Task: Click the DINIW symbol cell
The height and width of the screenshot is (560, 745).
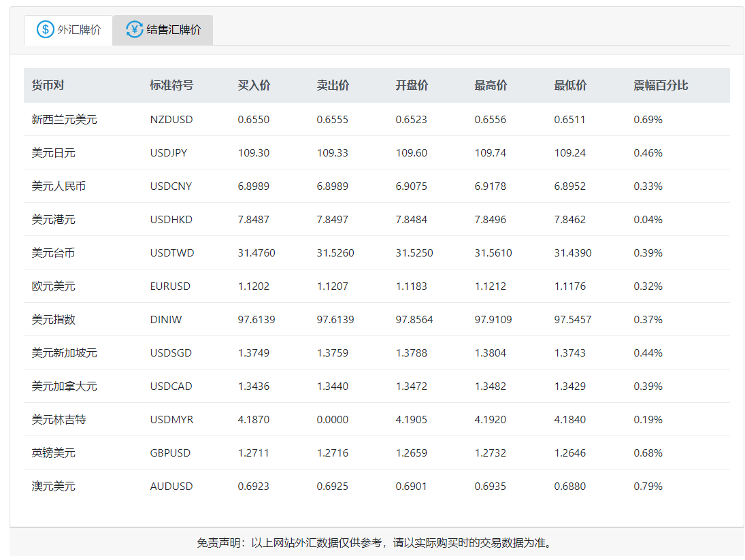Action: (x=166, y=320)
